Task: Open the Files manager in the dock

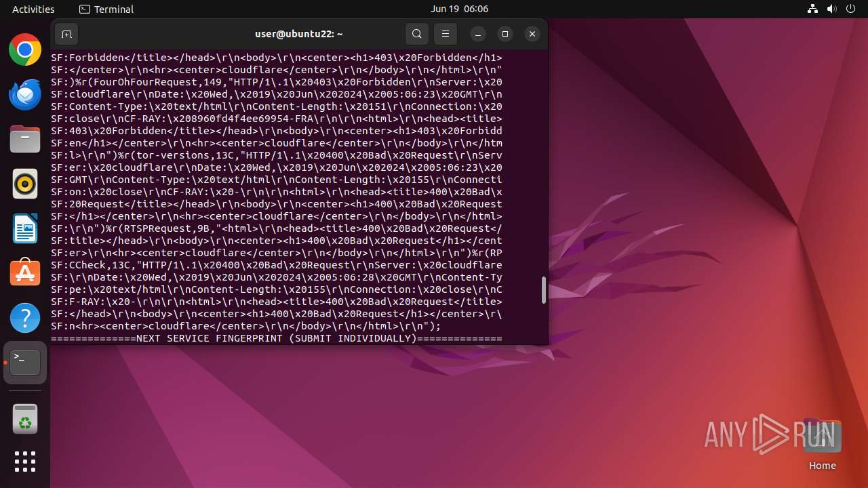Action: click(x=25, y=139)
